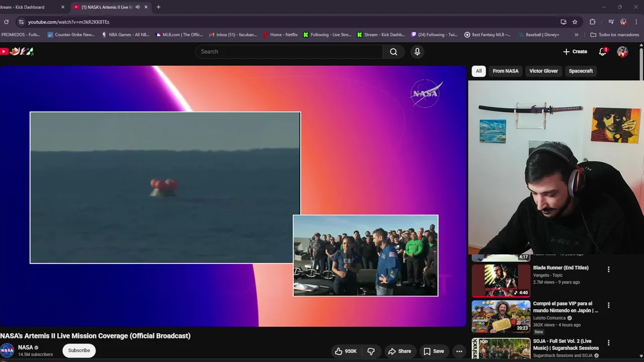Open options for SOJA Full Set video

point(608,343)
